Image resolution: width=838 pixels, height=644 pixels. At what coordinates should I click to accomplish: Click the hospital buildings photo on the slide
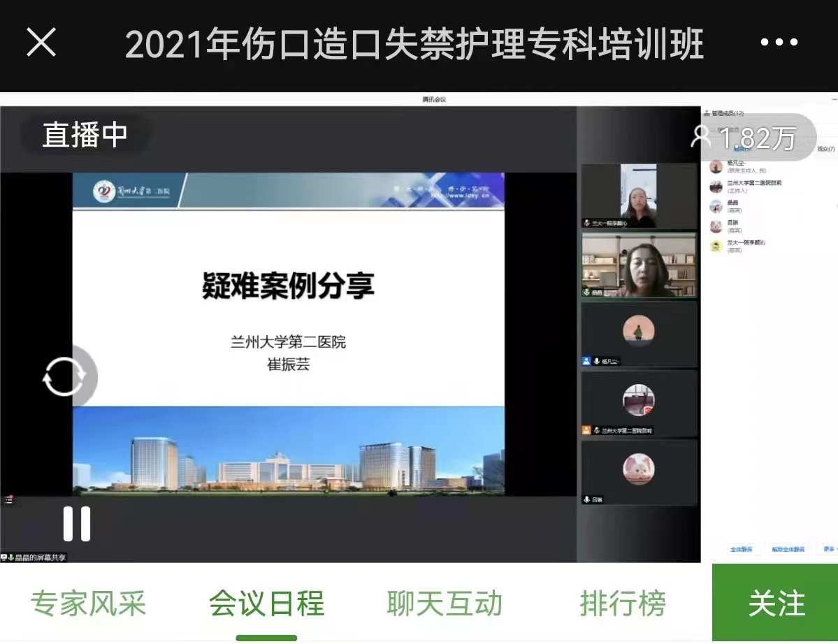pyautogui.click(x=289, y=451)
